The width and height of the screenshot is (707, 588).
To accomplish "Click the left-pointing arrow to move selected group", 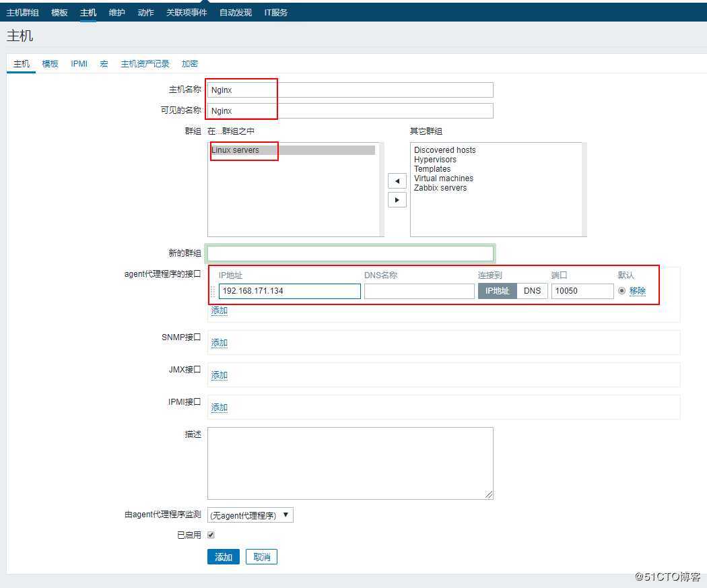I will pos(397,181).
